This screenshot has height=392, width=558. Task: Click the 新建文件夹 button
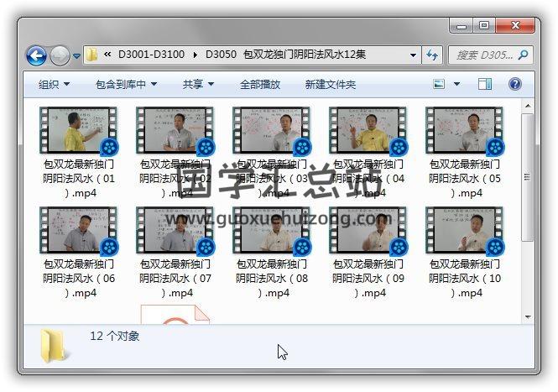click(x=330, y=85)
